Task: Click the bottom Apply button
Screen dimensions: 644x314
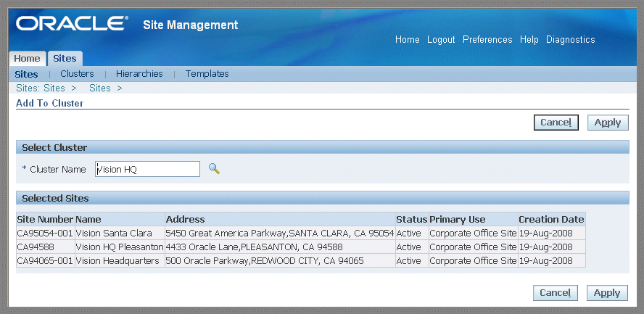Action: pos(607,293)
